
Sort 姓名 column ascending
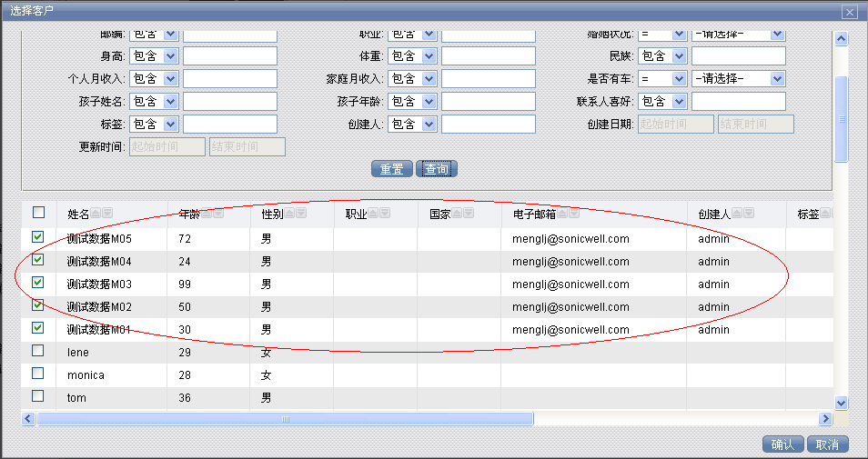96,214
